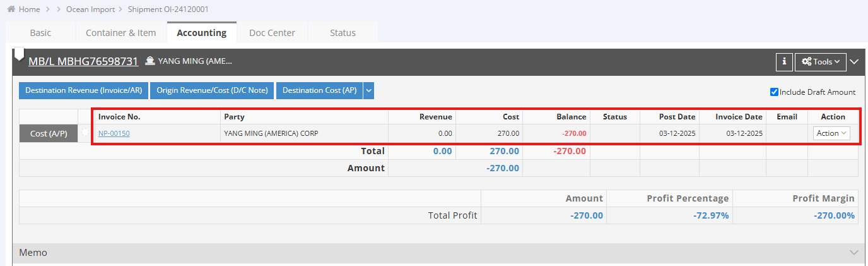Open the MB/L MBHG76598731 link
Screen dimensions: 868x266
tap(83, 61)
